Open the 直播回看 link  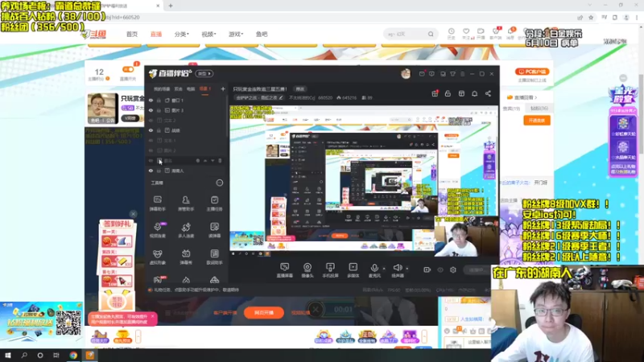tap(522, 97)
